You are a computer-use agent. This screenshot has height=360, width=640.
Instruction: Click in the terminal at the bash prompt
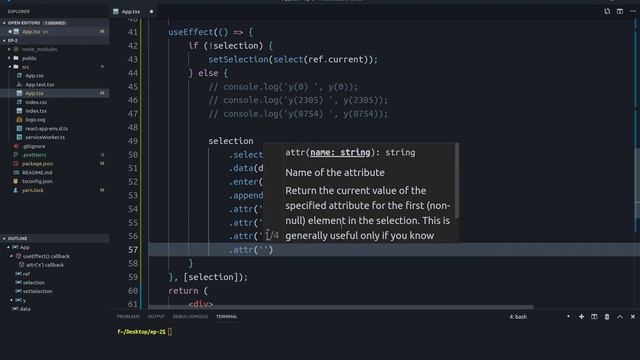click(170, 332)
